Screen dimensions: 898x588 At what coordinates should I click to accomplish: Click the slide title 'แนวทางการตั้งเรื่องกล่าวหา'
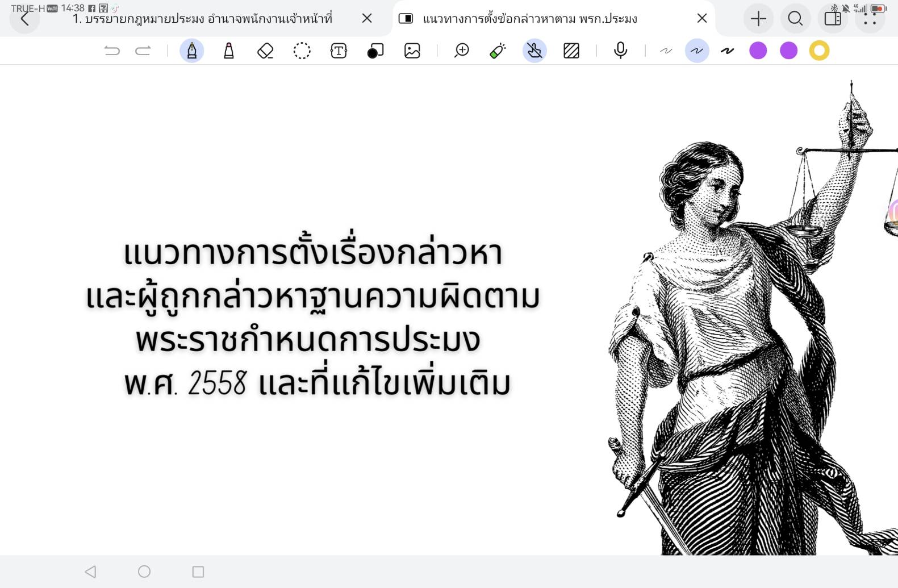click(313, 251)
